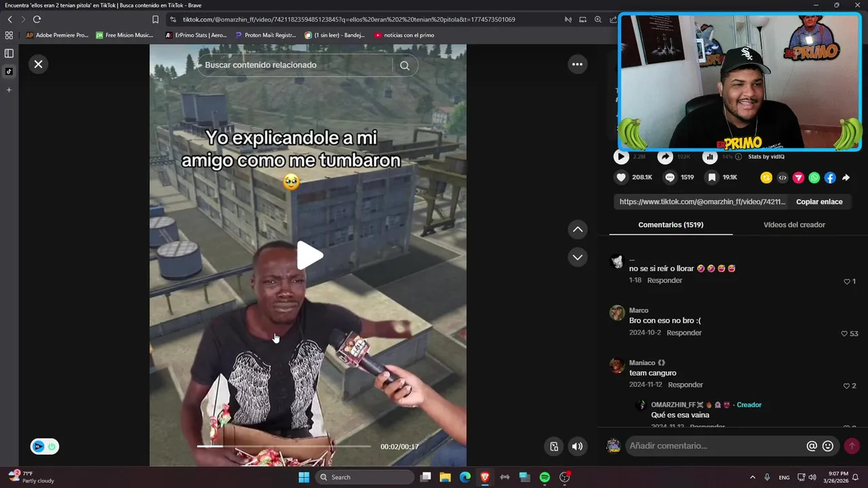
Task: Share the video to WhatsApp
Action: (x=814, y=178)
